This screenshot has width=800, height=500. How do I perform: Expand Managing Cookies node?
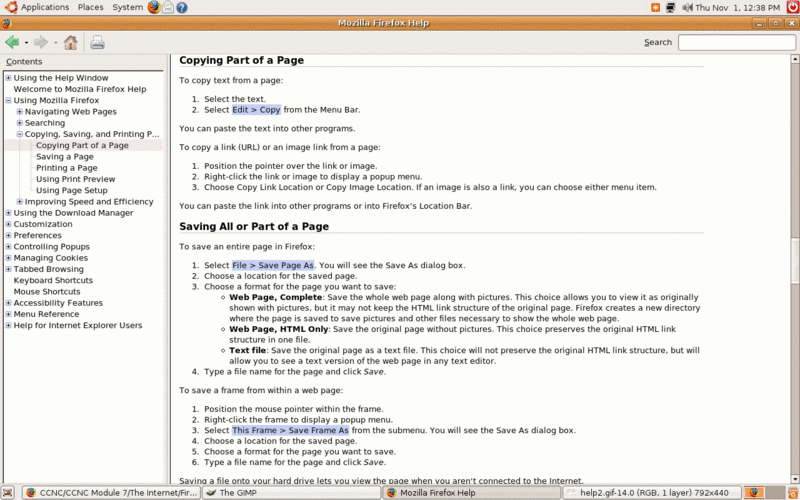(x=8, y=258)
